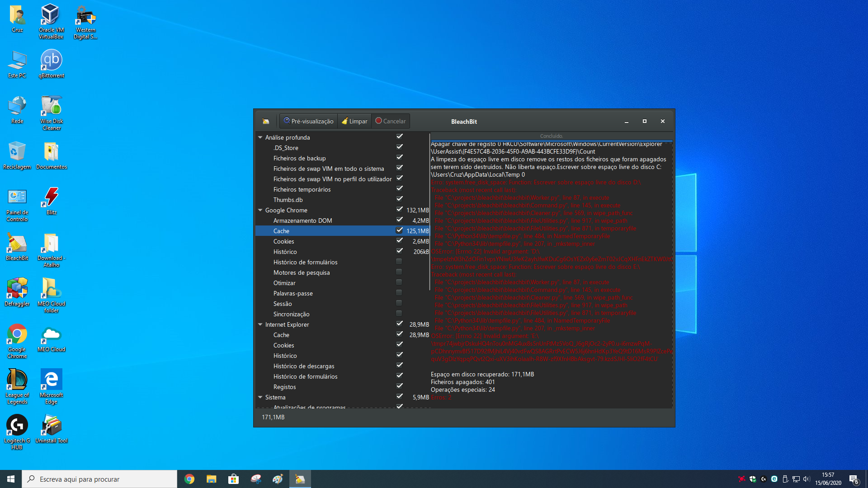Click the Limpar clean button

click(354, 121)
